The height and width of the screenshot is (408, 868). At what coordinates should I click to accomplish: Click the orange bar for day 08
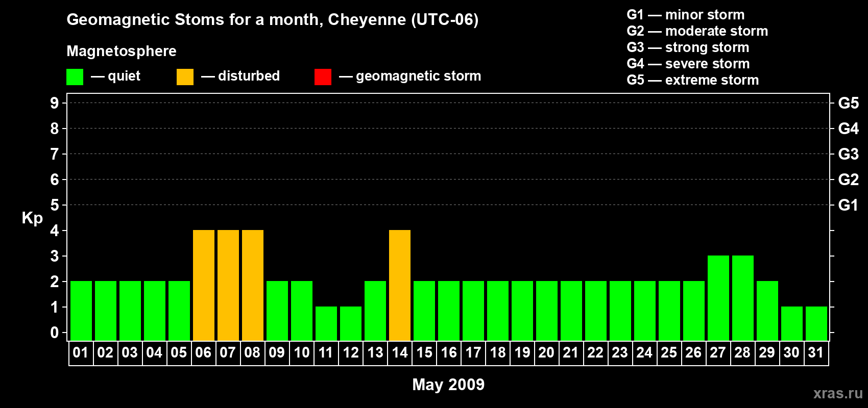click(x=253, y=286)
